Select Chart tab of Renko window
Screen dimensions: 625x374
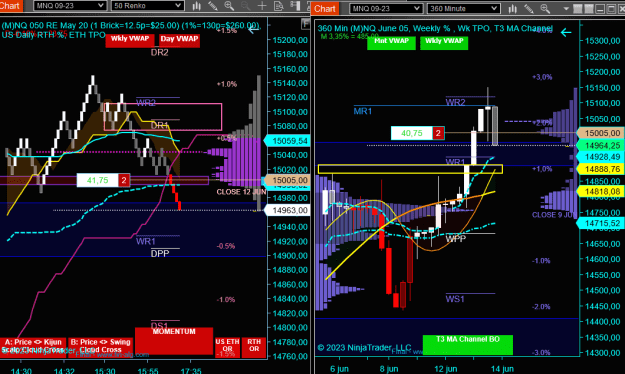10,6
